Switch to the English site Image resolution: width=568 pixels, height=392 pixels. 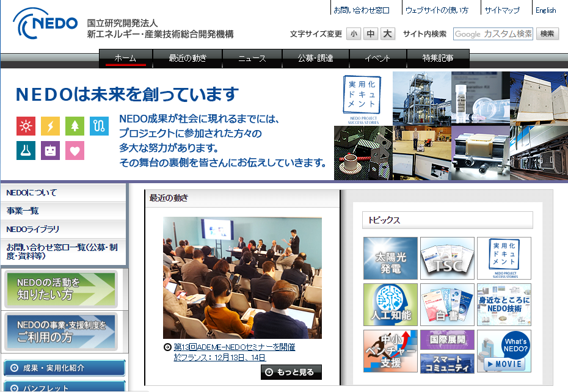point(546,10)
